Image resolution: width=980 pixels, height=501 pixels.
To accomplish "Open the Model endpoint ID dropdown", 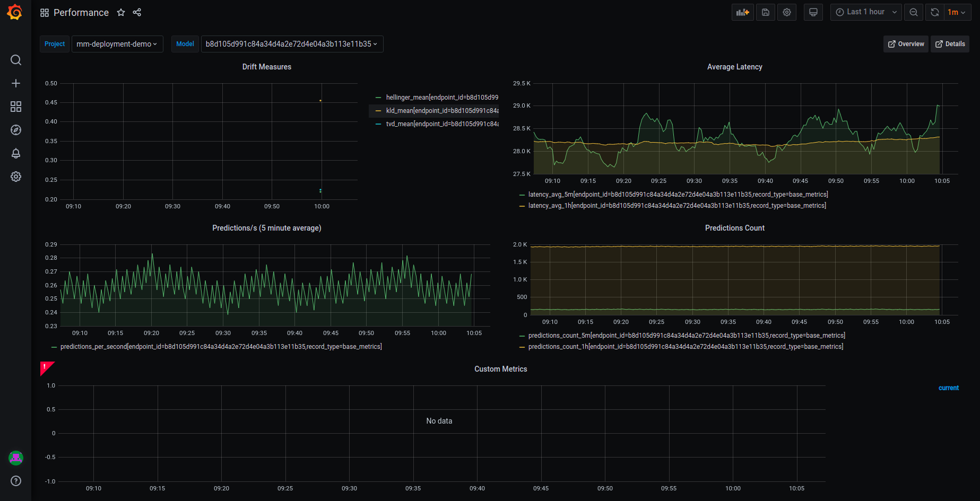I will coord(292,44).
